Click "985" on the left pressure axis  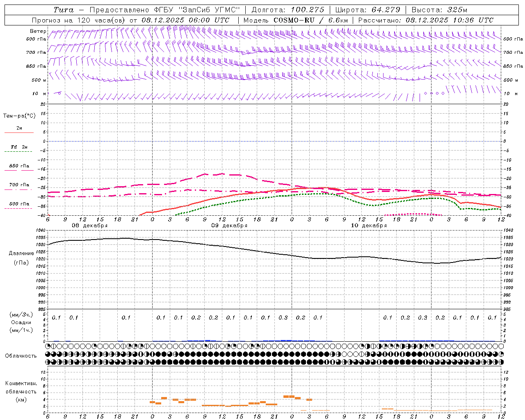click(x=42, y=309)
